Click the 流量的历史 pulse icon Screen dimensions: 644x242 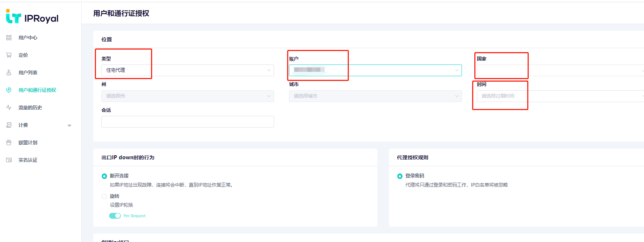click(9, 108)
